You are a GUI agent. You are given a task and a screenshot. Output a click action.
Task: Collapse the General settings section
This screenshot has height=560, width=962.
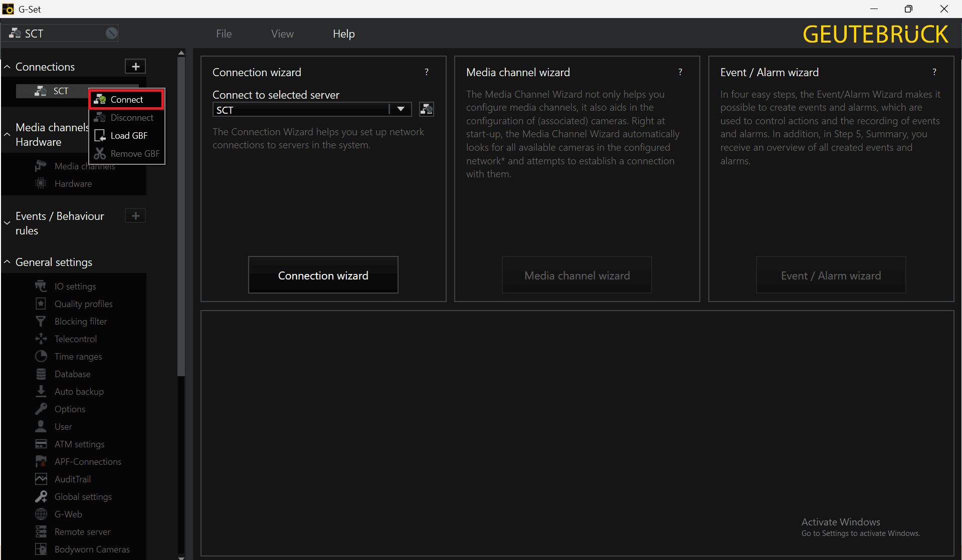pyautogui.click(x=8, y=262)
